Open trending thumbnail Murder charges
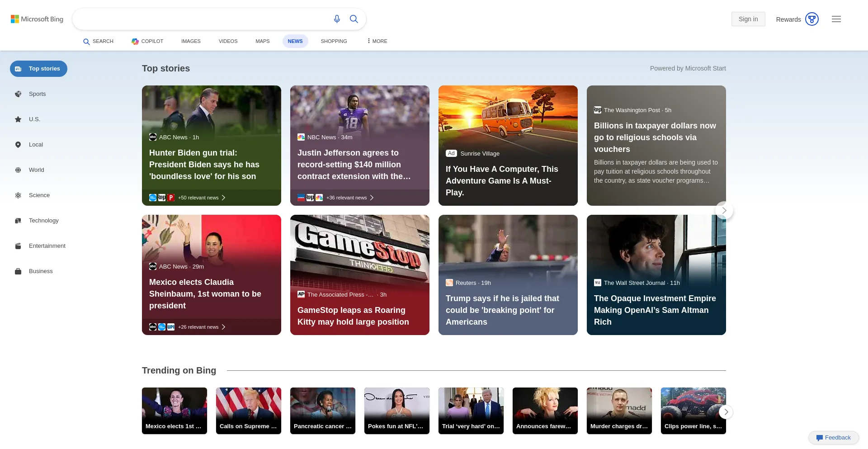 click(x=619, y=411)
